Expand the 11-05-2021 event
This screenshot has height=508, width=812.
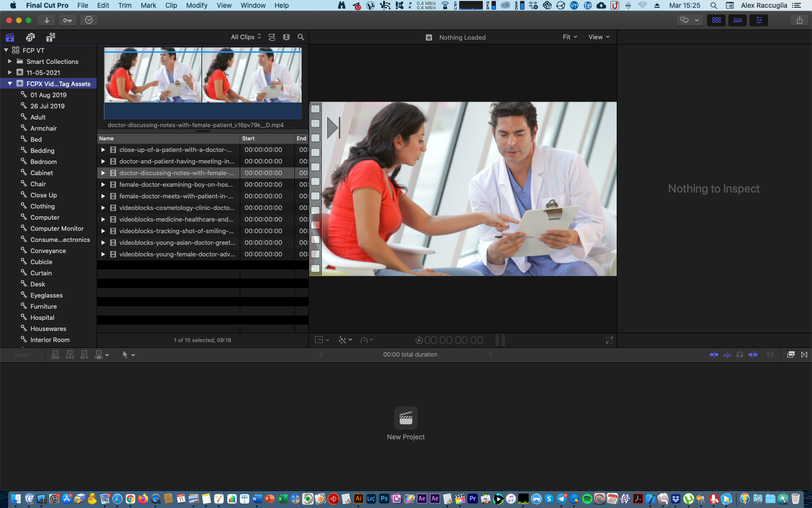pyautogui.click(x=10, y=73)
